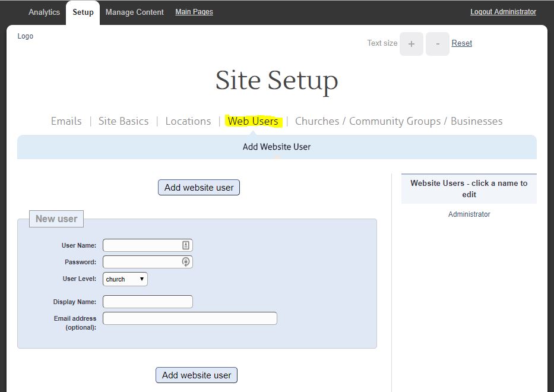Image resolution: width=554 pixels, height=392 pixels.
Task: Select the highlighted Web Users section
Action: 253,121
